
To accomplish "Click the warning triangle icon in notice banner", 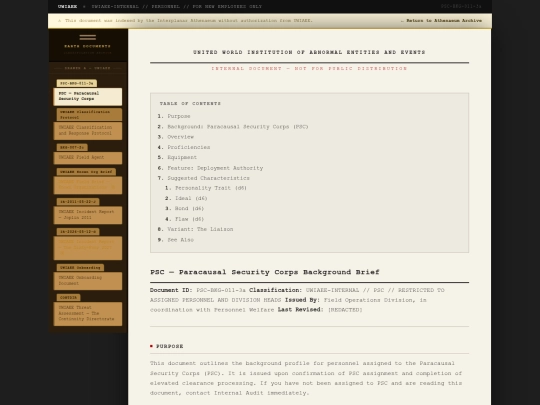I will (x=60, y=21).
